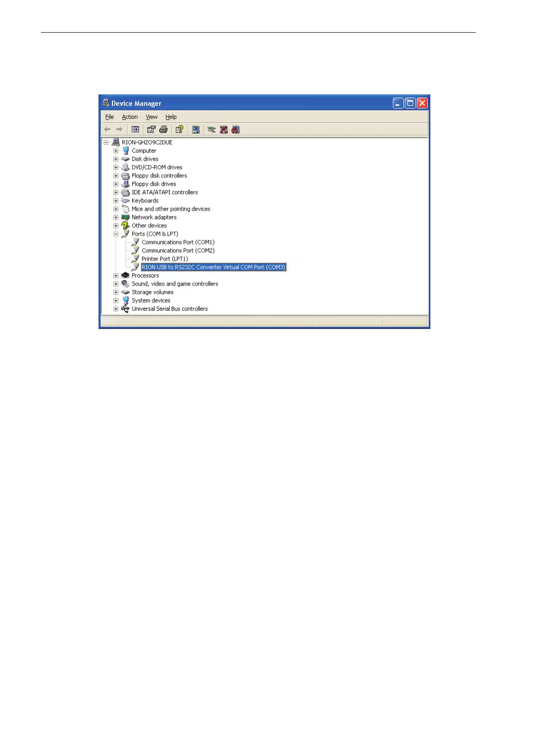Open the Help menu

point(171,117)
